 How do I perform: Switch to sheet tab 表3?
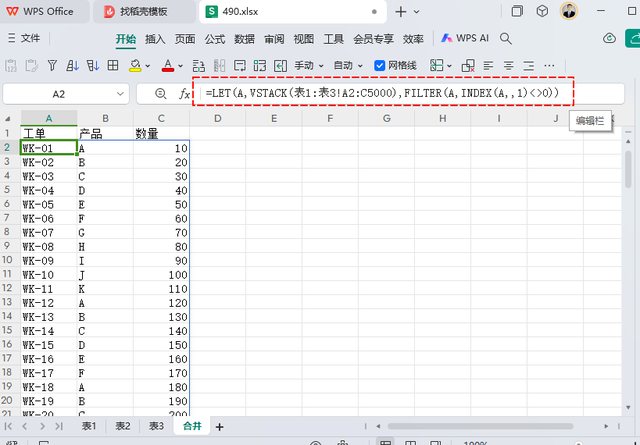156,426
